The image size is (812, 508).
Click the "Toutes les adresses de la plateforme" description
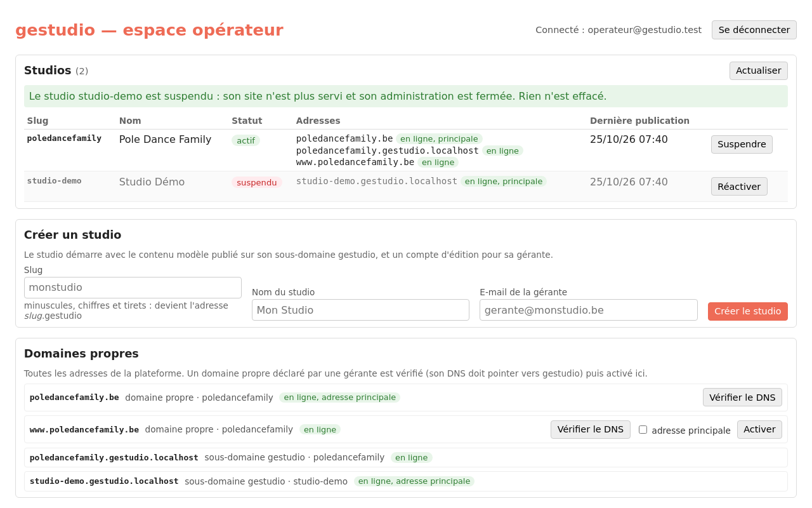pos(336,373)
